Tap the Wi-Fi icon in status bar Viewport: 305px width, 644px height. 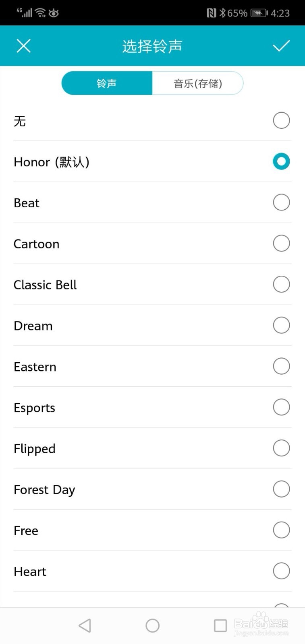click(x=40, y=13)
